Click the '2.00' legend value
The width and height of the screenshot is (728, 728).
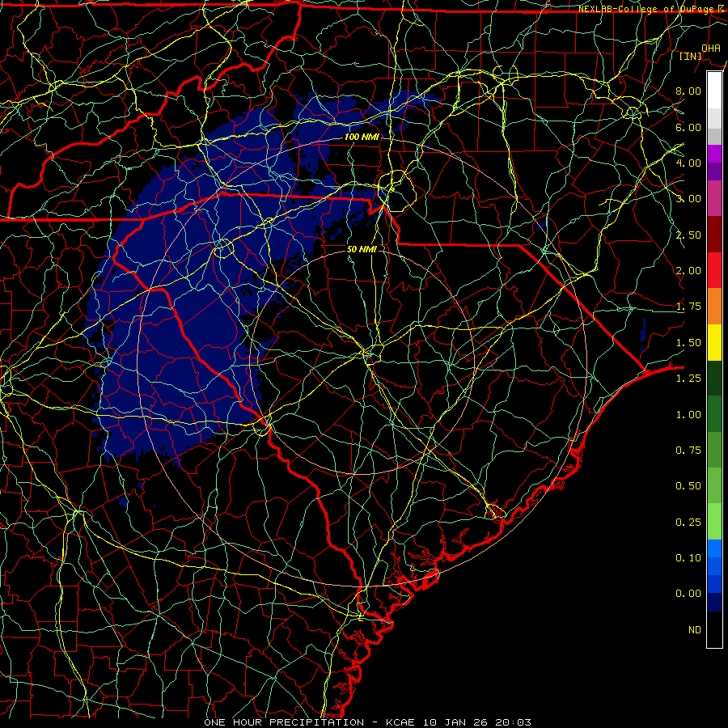[688, 271]
